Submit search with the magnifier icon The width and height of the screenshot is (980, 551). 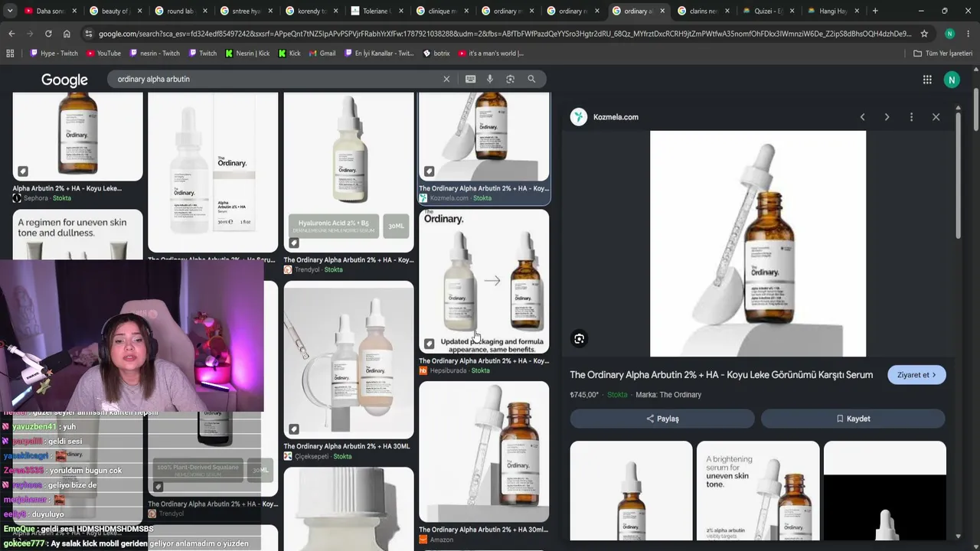pyautogui.click(x=531, y=79)
